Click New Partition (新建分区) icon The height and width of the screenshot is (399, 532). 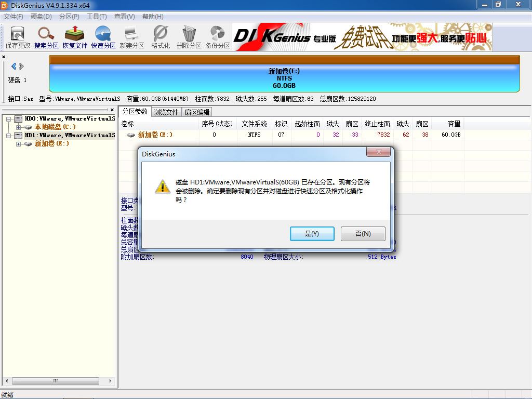click(132, 37)
